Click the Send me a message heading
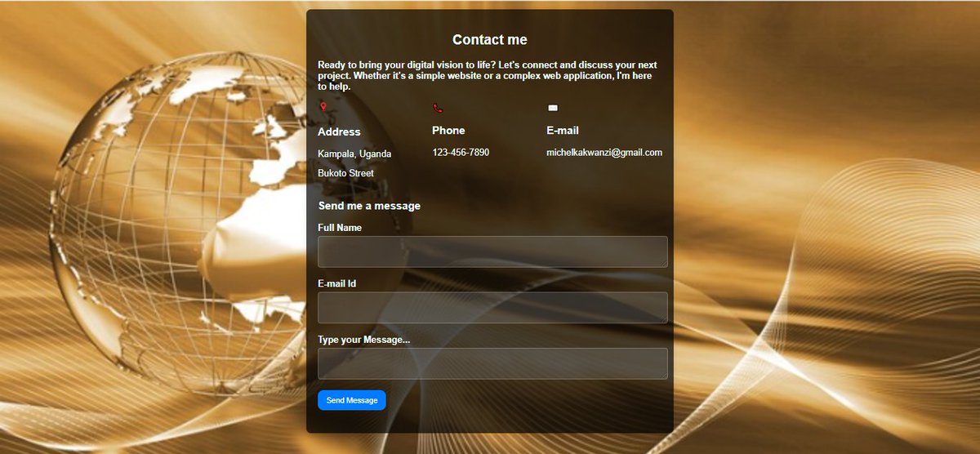This screenshot has width=980, height=454. point(369,206)
